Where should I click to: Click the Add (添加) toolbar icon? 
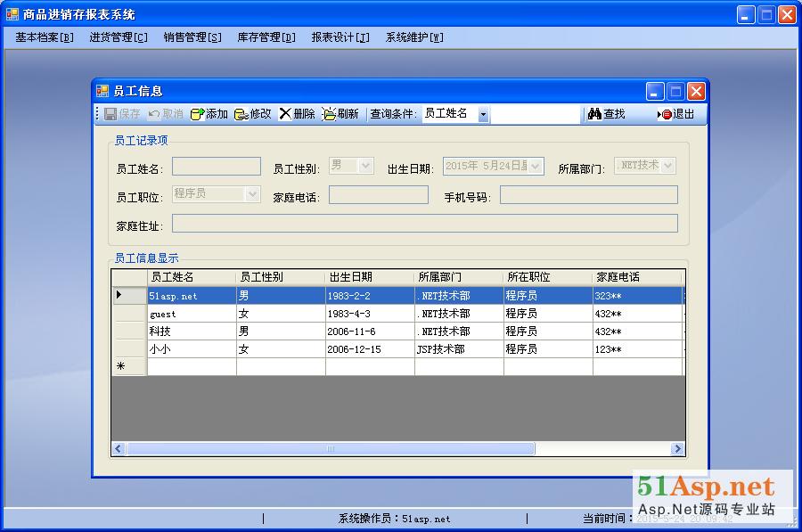(x=197, y=114)
